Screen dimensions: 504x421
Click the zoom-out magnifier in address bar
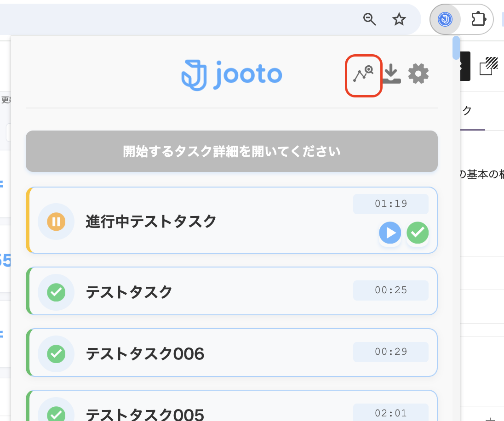coord(370,19)
